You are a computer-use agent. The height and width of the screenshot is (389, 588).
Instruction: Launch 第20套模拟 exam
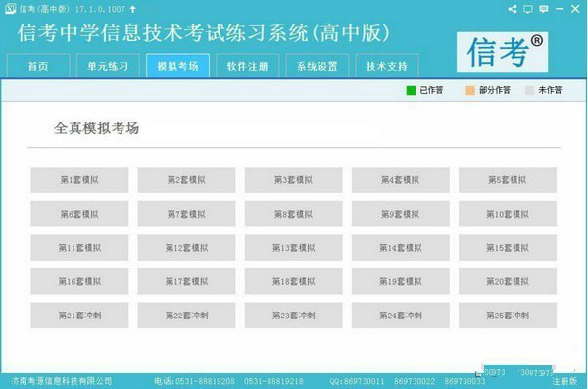[508, 281]
